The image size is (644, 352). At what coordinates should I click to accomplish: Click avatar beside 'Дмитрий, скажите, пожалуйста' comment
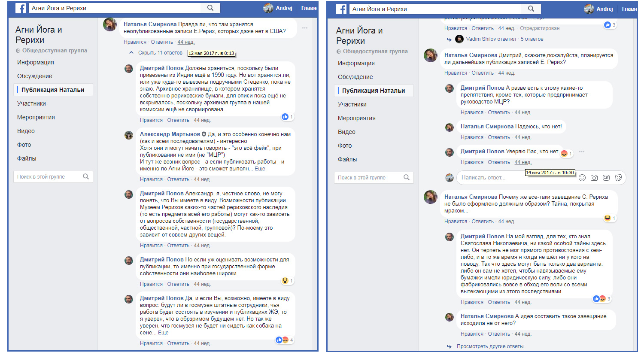pyautogui.click(x=431, y=55)
